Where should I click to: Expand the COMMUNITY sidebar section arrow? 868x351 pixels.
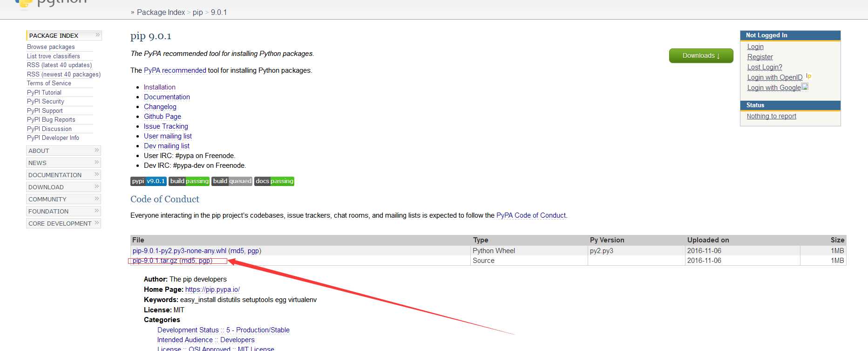97,199
